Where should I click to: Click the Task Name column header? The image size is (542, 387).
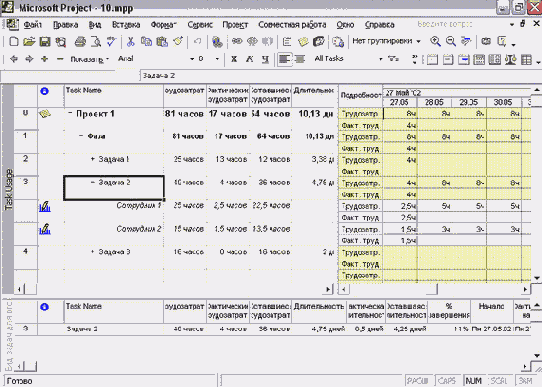pyautogui.click(x=114, y=96)
